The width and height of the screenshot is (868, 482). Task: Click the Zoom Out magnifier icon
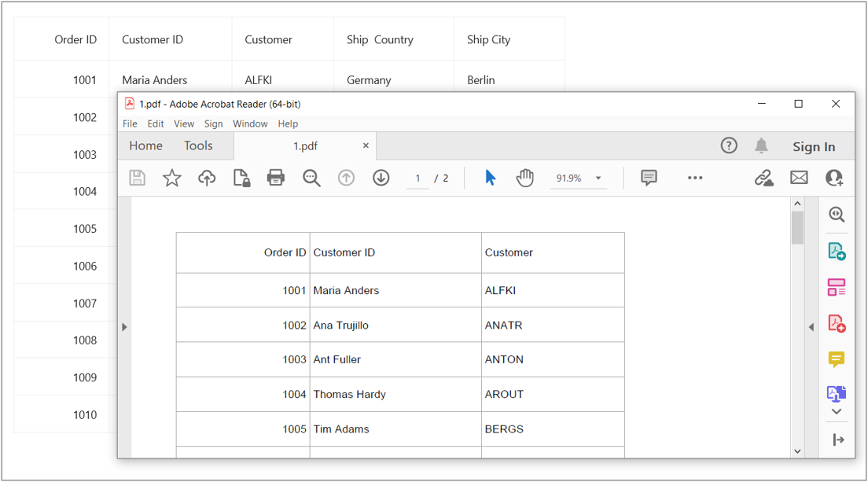point(311,178)
